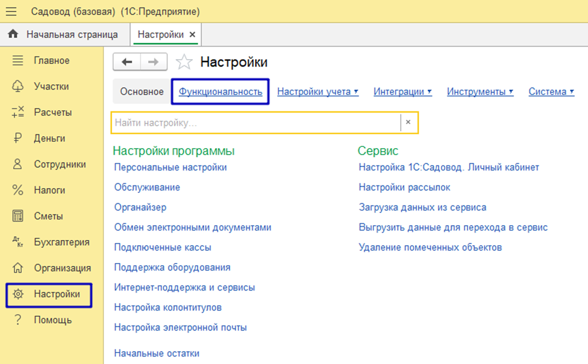Go forward with the right arrow button
The height and width of the screenshot is (364, 588).
click(153, 62)
